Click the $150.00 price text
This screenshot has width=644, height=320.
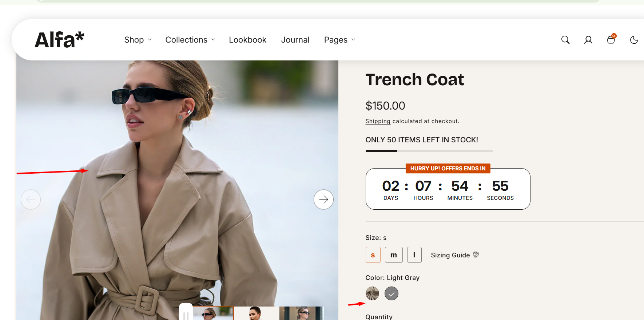click(385, 106)
